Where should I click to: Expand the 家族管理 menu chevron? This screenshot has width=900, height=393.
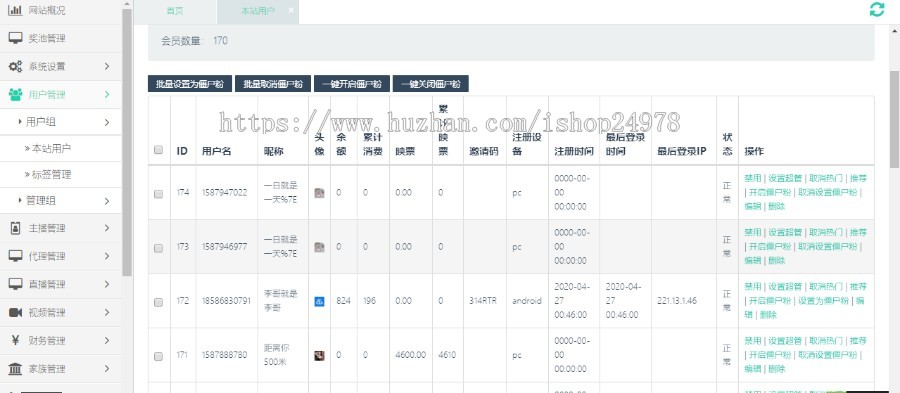pyautogui.click(x=107, y=368)
